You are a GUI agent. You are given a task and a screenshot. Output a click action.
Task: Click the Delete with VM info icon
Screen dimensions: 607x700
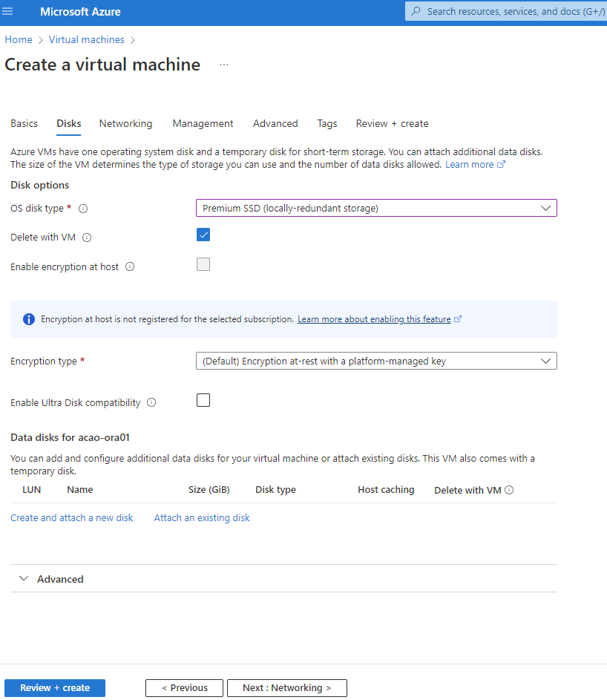(87, 238)
